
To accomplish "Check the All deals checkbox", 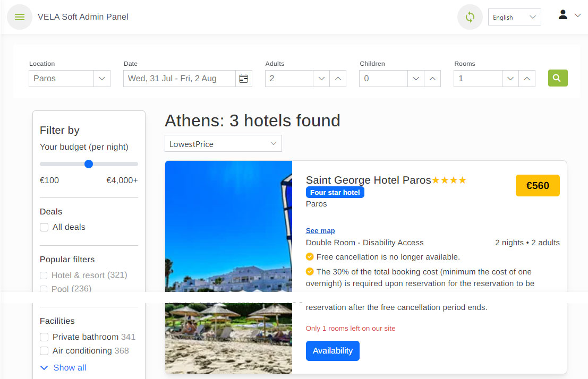I will [45, 227].
